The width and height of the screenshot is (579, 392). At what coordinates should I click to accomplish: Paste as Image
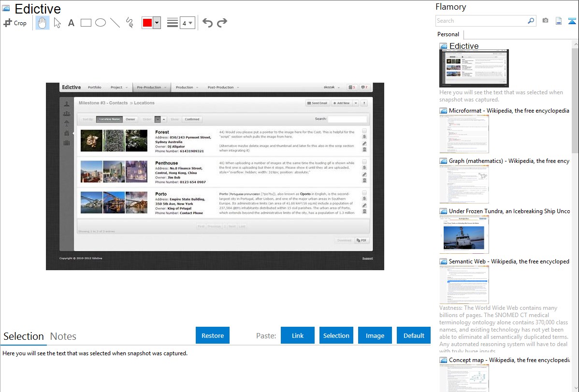tap(375, 335)
